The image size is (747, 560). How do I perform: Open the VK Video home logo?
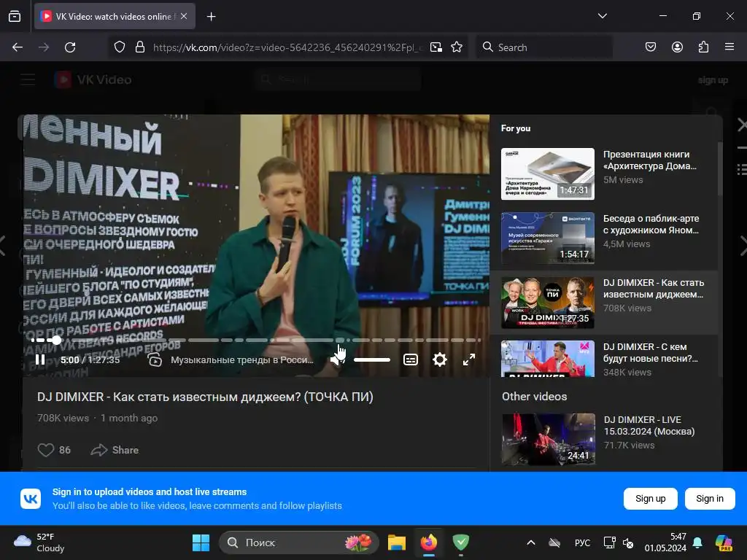pyautogui.click(x=93, y=79)
